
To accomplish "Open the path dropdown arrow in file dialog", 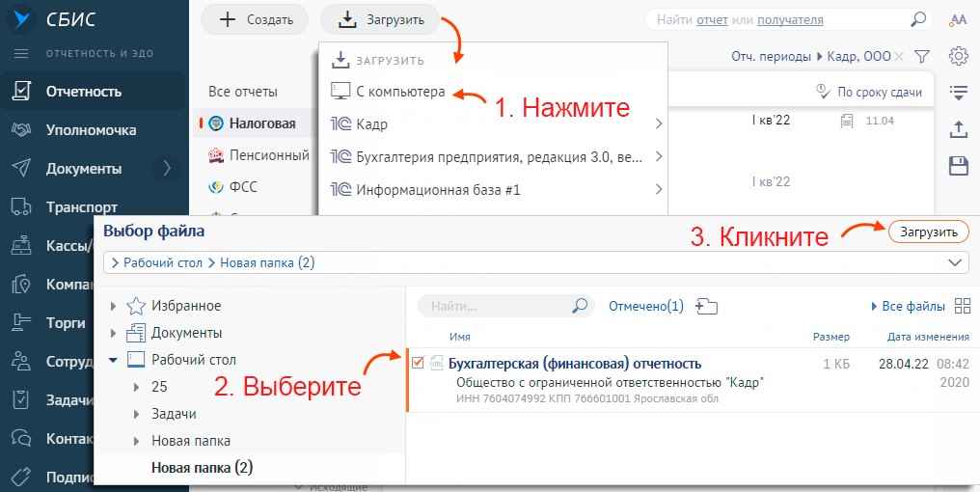I will 954,262.
